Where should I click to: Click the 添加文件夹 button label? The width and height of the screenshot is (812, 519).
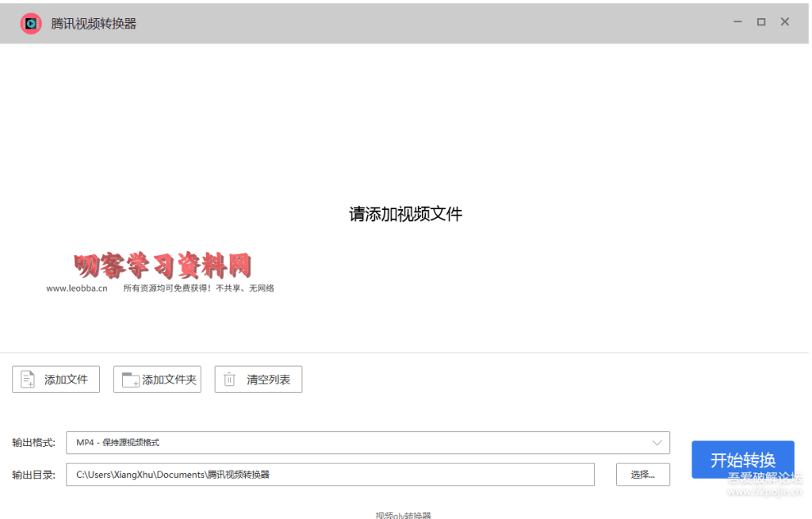point(169,380)
